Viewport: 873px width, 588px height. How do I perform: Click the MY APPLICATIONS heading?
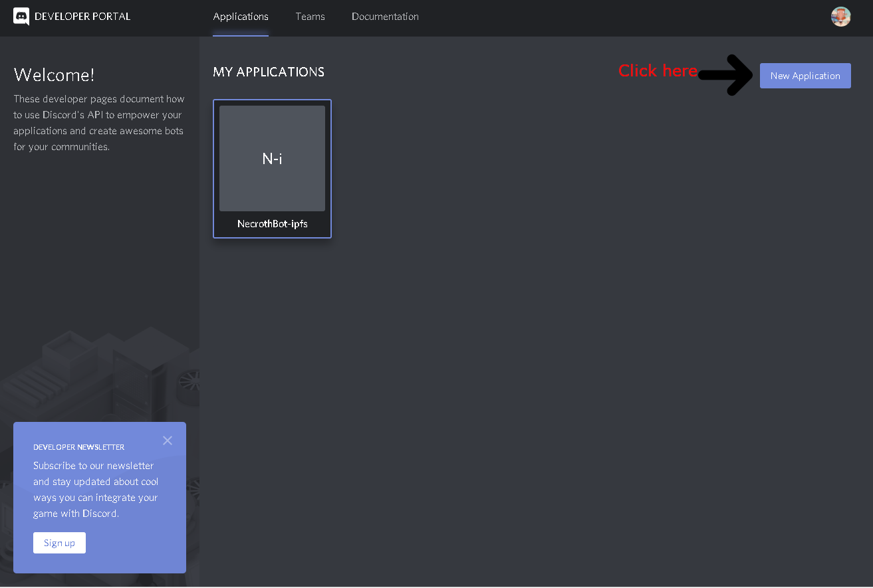[269, 72]
